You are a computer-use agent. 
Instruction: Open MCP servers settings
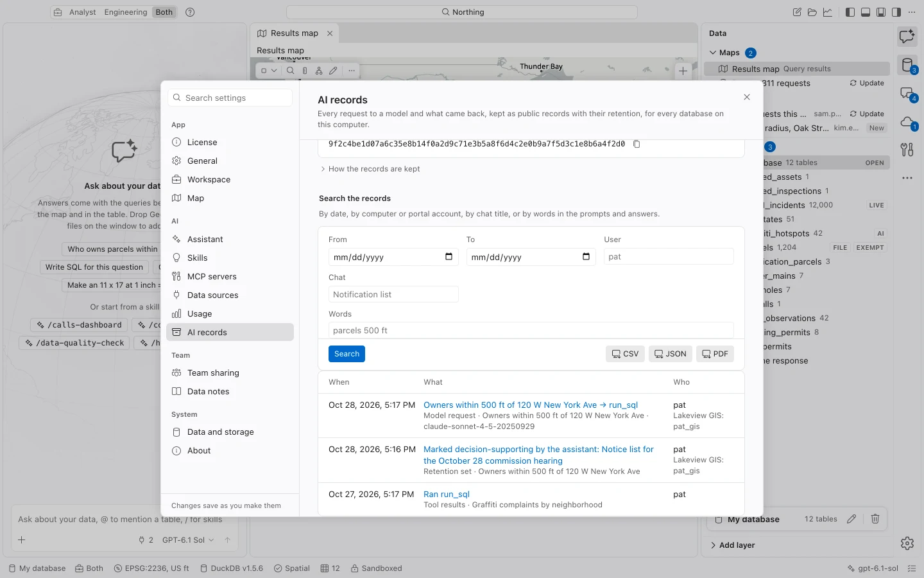click(230, 277)
